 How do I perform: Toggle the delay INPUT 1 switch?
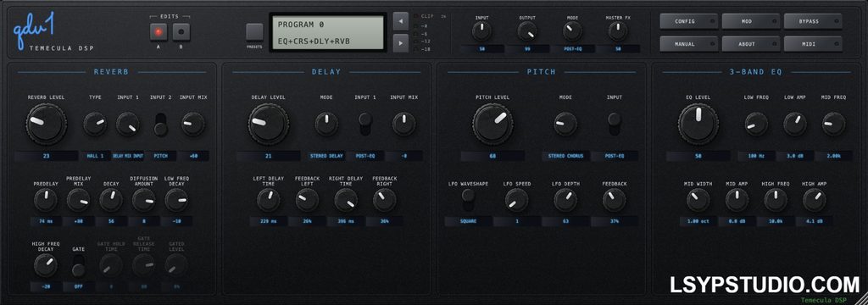tap(365, 124)
